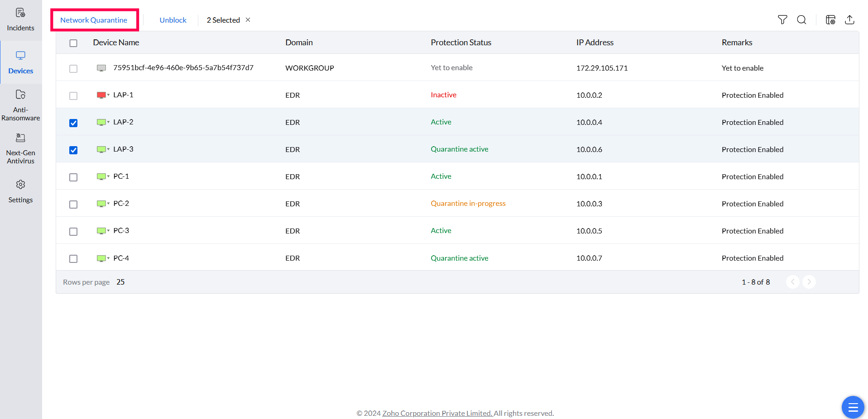Switch to the Devices section
The width and height of the screenshot is (868, 419).
20,62
